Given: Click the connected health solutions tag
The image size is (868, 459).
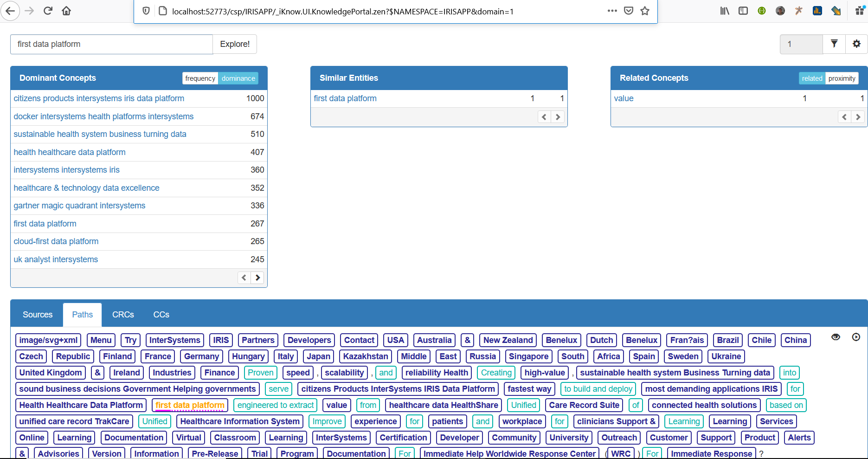Looking at the screenshot, I should [704, 405].
